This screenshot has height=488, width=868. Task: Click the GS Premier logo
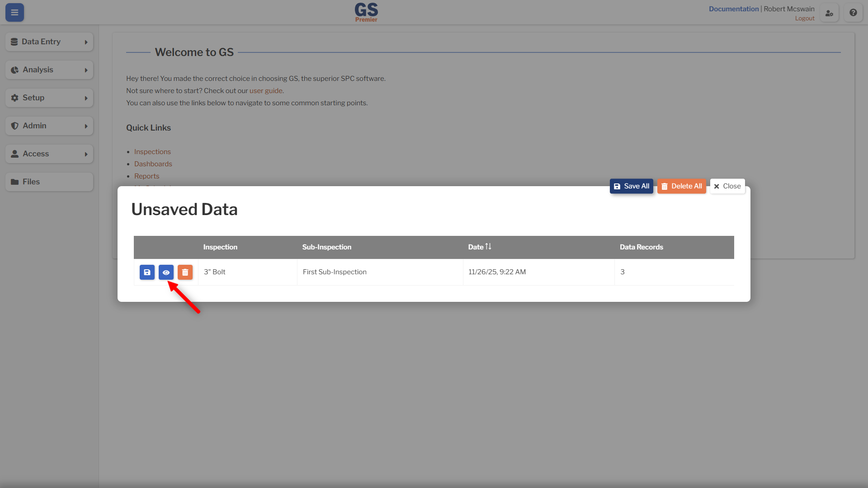[x=366, y=12]
